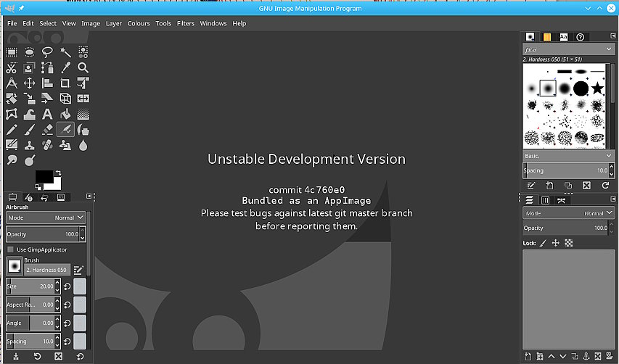619x364 pixels.
Task: Open the Filters menu
Action: pyautogui.click(x=186, y=23)
